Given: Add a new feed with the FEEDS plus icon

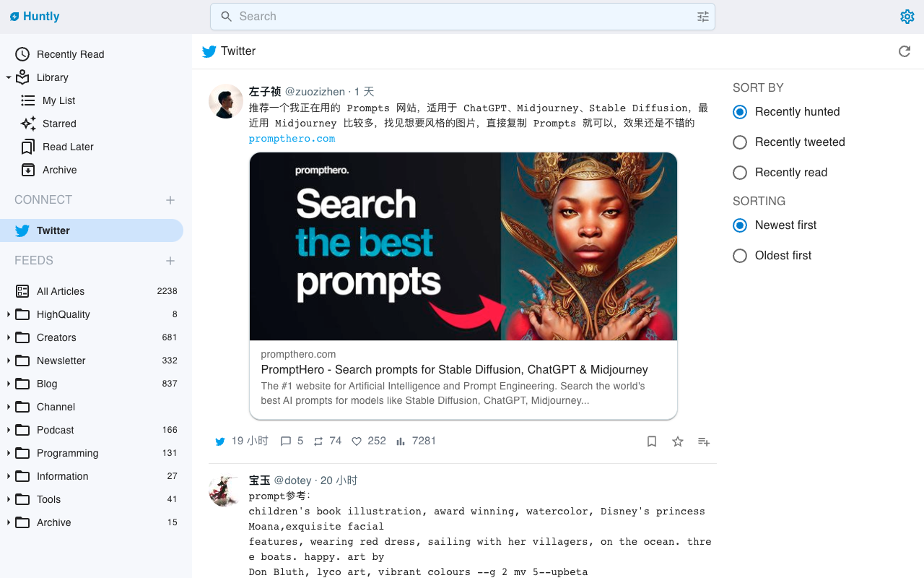Looking at the screenshot, I should tap(170, 261).
